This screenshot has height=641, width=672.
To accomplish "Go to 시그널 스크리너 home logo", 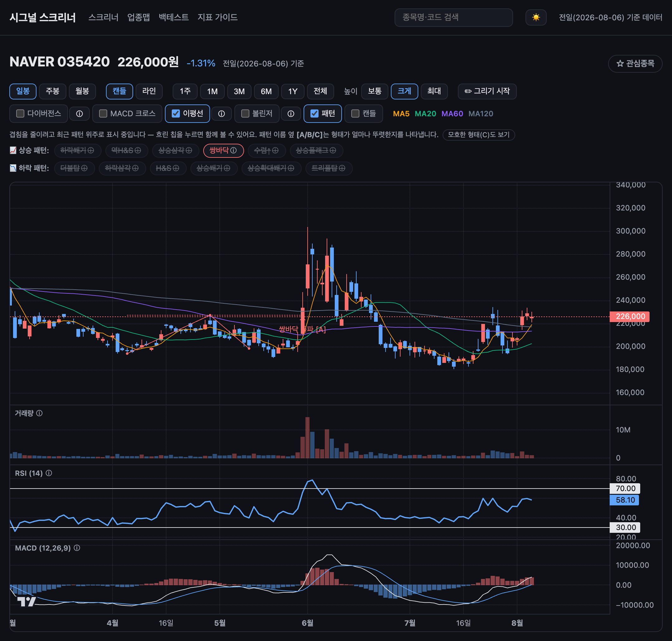I will click(43, 17).
